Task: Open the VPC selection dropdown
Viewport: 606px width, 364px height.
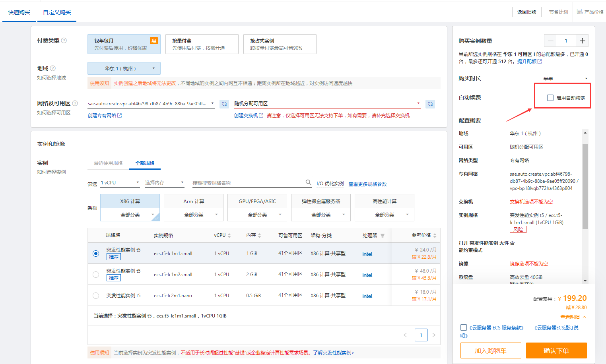Action: (x=151, y=104)
